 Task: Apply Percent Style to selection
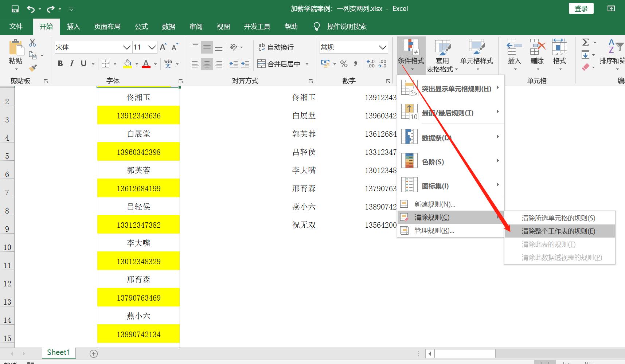point(343,63)
